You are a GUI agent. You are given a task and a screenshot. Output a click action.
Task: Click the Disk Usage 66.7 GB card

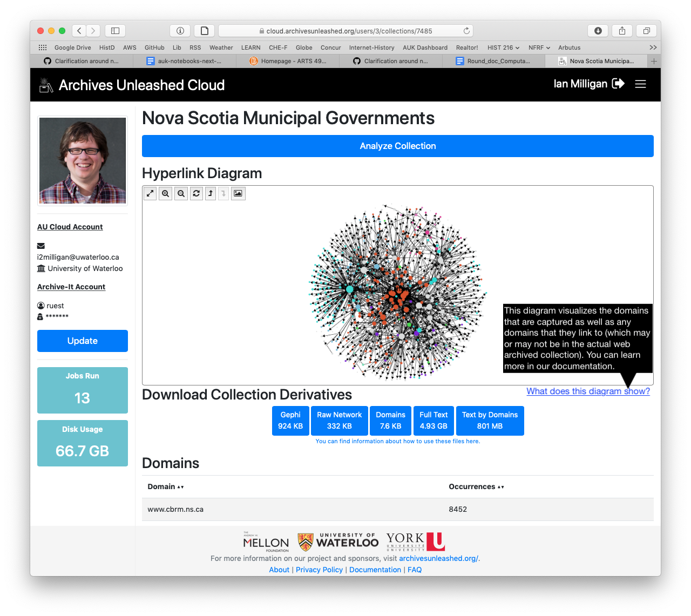click(83, 443)
